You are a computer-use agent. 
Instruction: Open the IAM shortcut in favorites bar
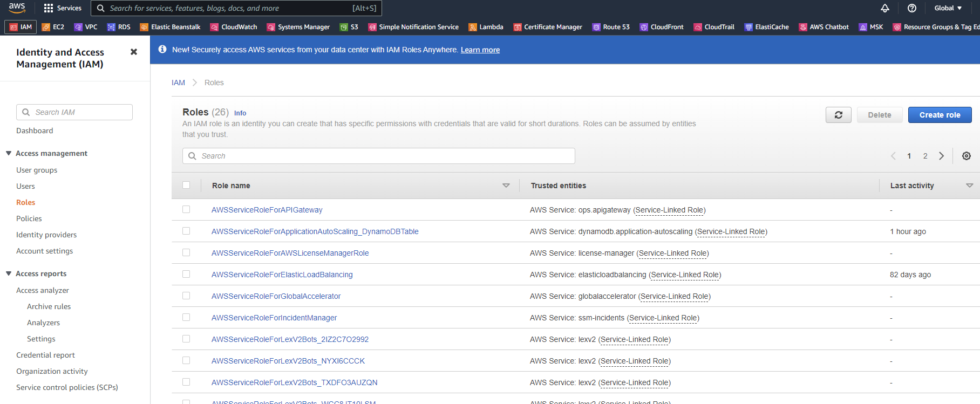click(x=21, y=27)
